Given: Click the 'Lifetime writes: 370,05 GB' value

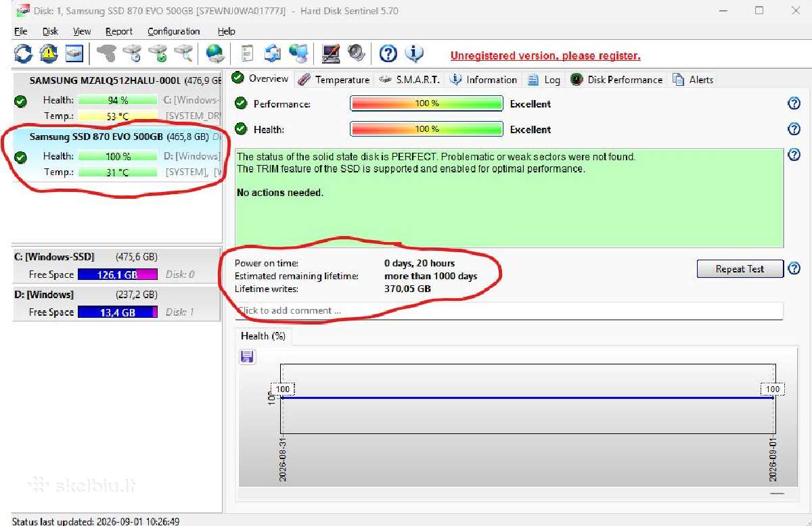Looking at the screenshot, I should click(407, 289).
